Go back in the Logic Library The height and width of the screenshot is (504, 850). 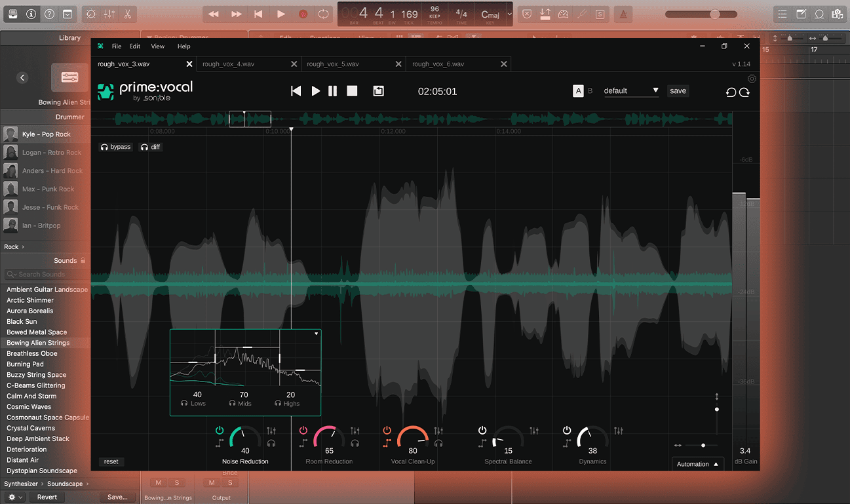pos(22,77)
